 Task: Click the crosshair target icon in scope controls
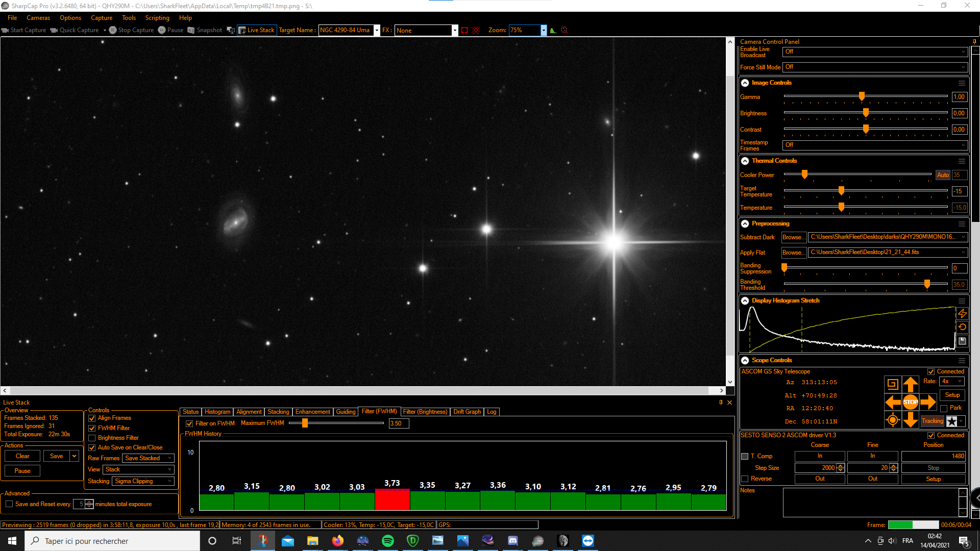coord(892,420)
